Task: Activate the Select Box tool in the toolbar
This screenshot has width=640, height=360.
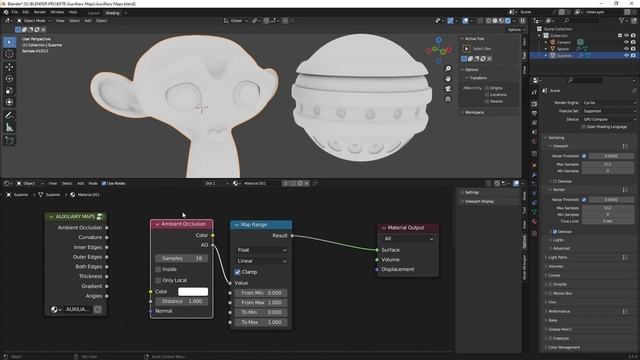Action: [x=9, y=42]
